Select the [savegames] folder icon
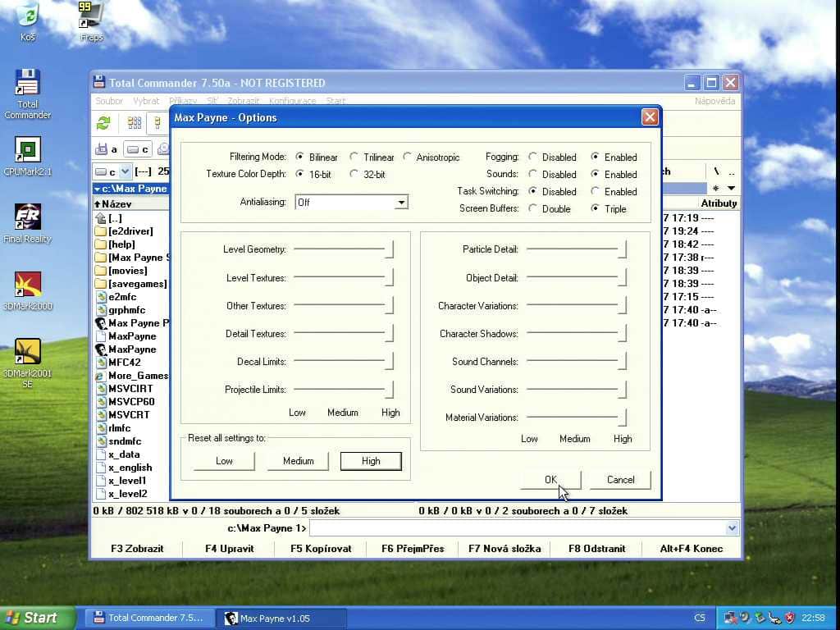Image resolution: width=840 pixels, height=630 pixels. [100, 284]
